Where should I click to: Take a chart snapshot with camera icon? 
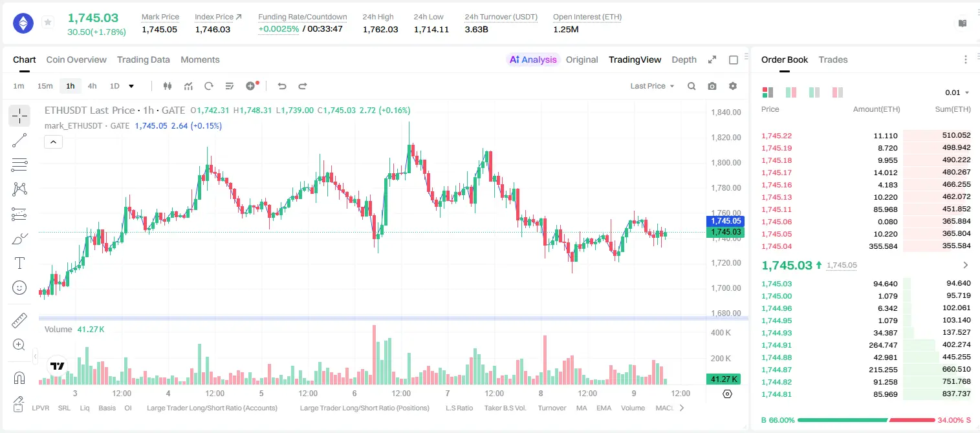[712, 86]
